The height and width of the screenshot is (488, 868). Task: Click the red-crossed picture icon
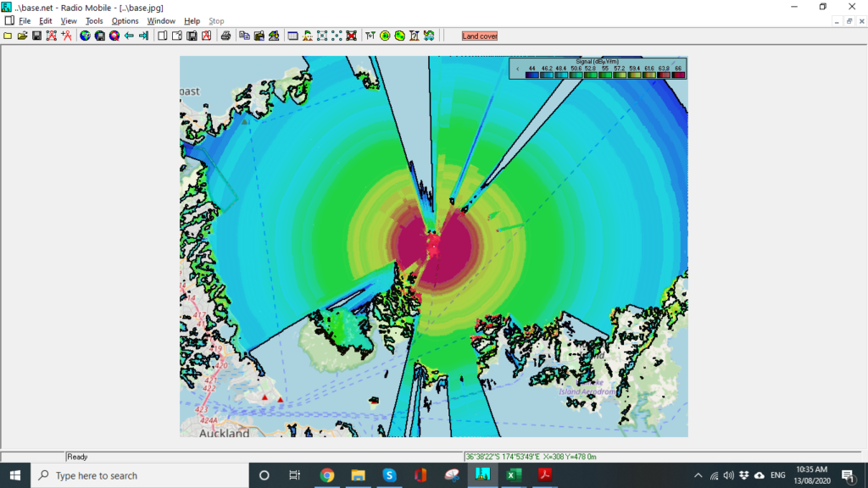tap(207, 36)
